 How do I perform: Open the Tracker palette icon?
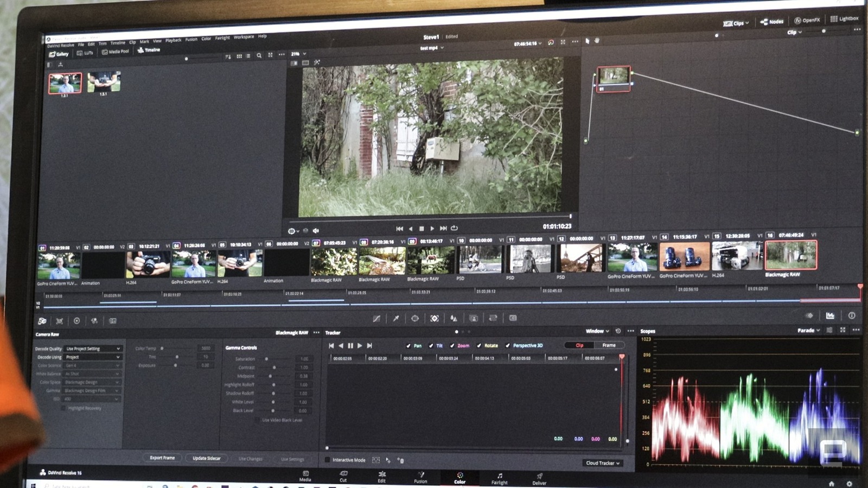pos(435,319)
